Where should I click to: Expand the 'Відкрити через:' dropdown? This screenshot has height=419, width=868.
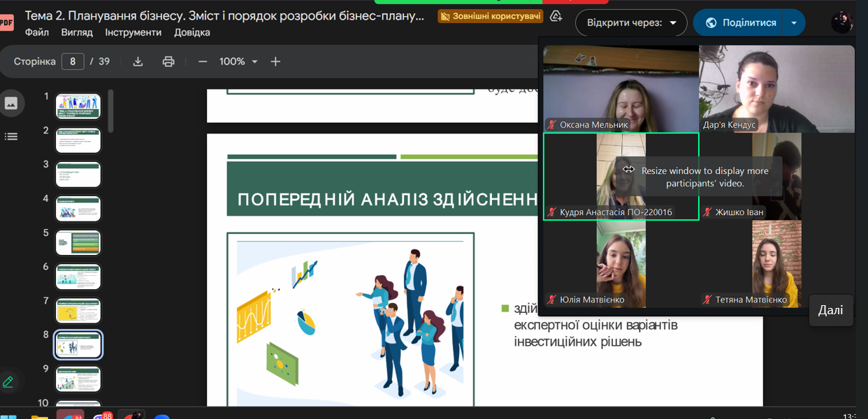(631, 22)
